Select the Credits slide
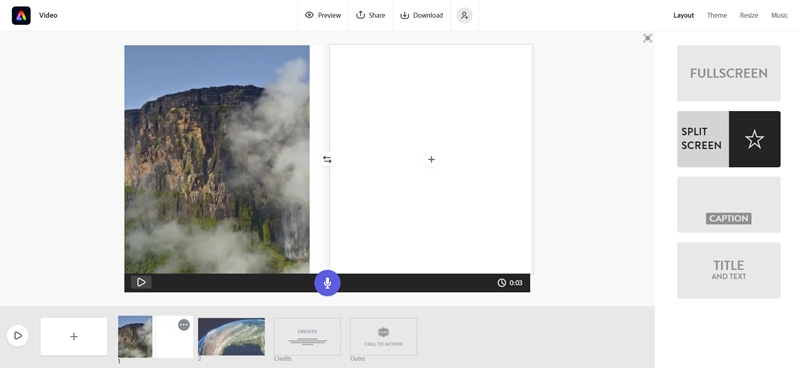The width and height of the screenshot is (800, 368). click(307, 336)
